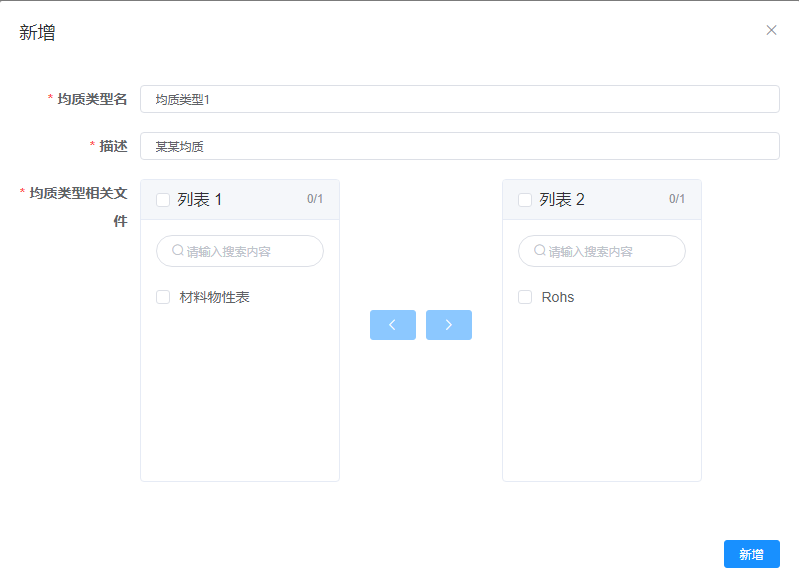Click the 0/1 counter in 列表 2
The height and width of the screenshot is (578, 799).
pos(677,199)
